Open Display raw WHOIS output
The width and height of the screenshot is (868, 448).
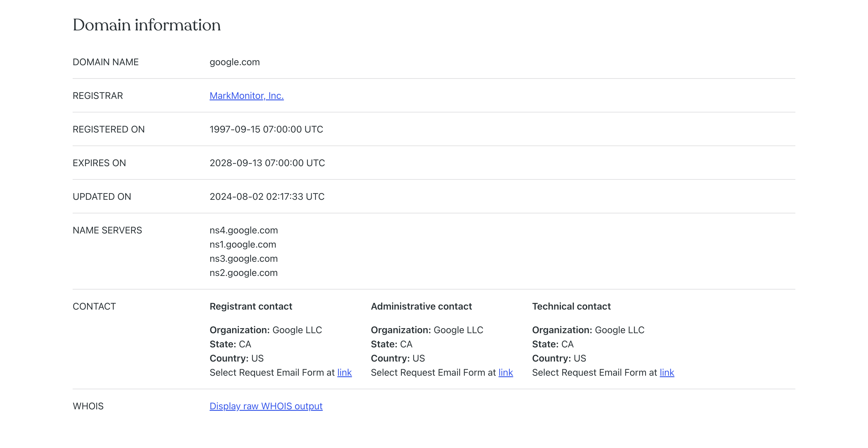click(266, 406)
